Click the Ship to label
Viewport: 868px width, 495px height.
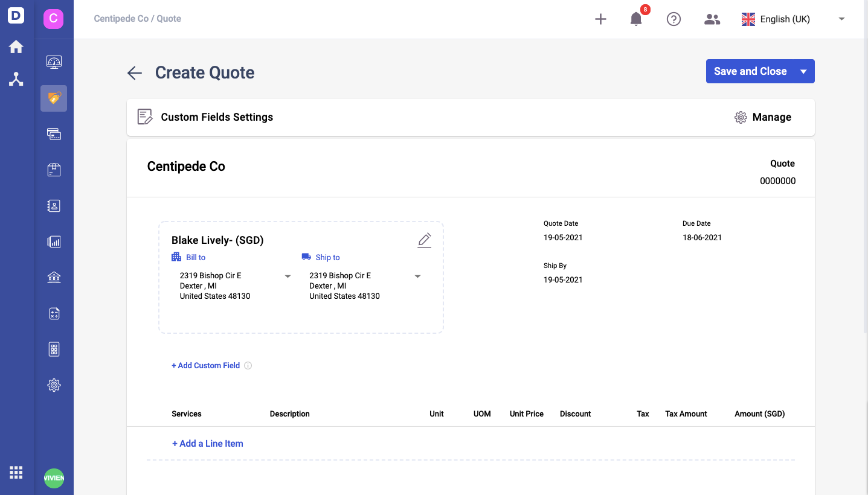[327, 258]
